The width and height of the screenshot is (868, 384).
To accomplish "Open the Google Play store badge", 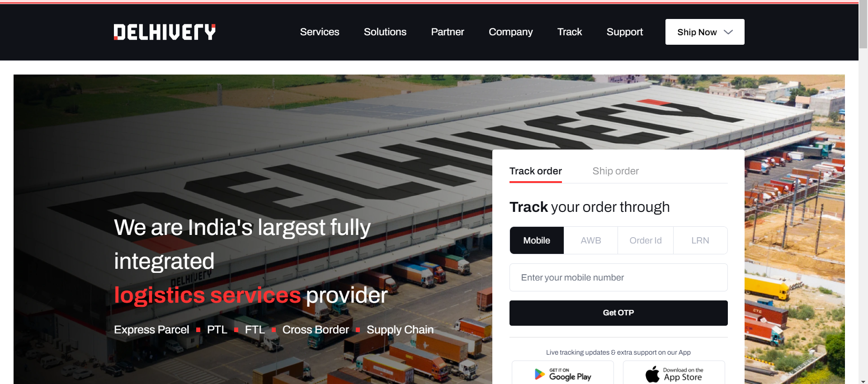I will pos(563,373).
